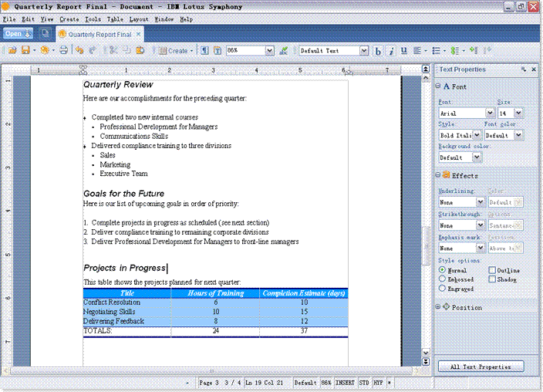Image resolution: width=543 pixels, height=392 pixels.
Task: Click the Open button
Action: pyautogui.click(x=18, y=34)
